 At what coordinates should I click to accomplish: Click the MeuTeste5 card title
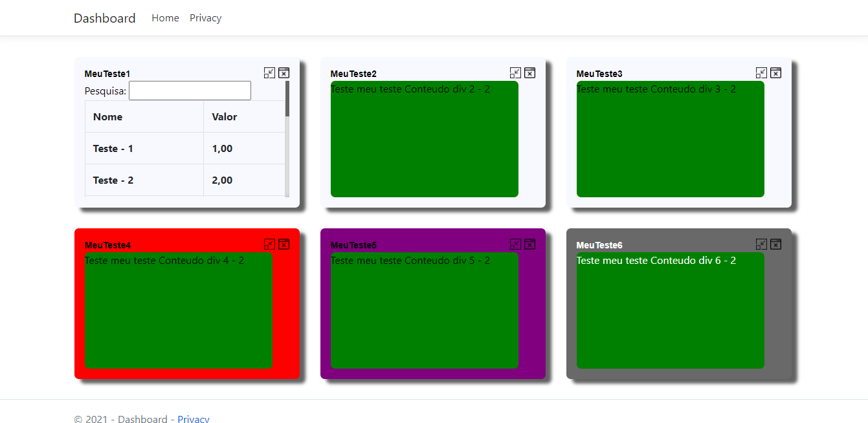click(353, 245)
